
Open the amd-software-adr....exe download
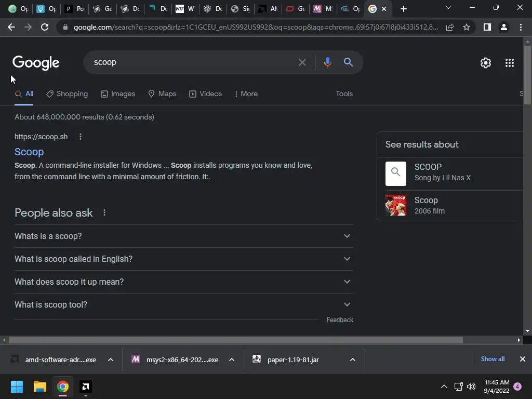point(54,360)
